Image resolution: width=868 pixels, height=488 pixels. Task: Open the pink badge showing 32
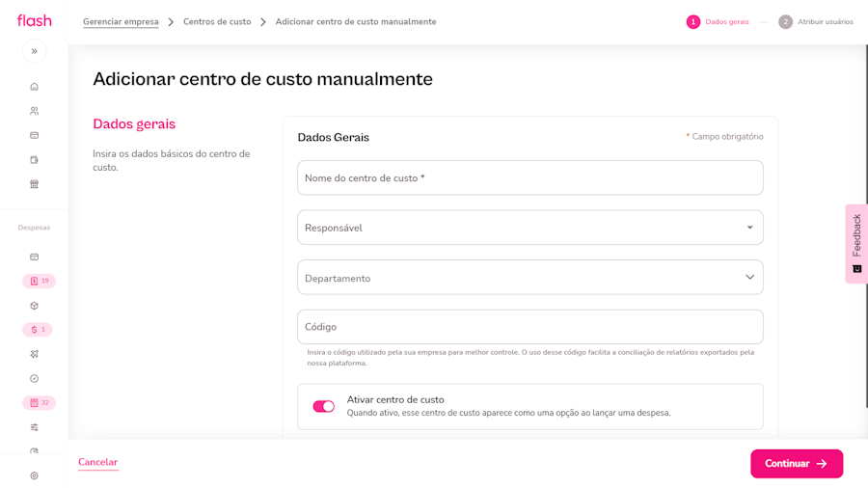(x=39, y=403)
